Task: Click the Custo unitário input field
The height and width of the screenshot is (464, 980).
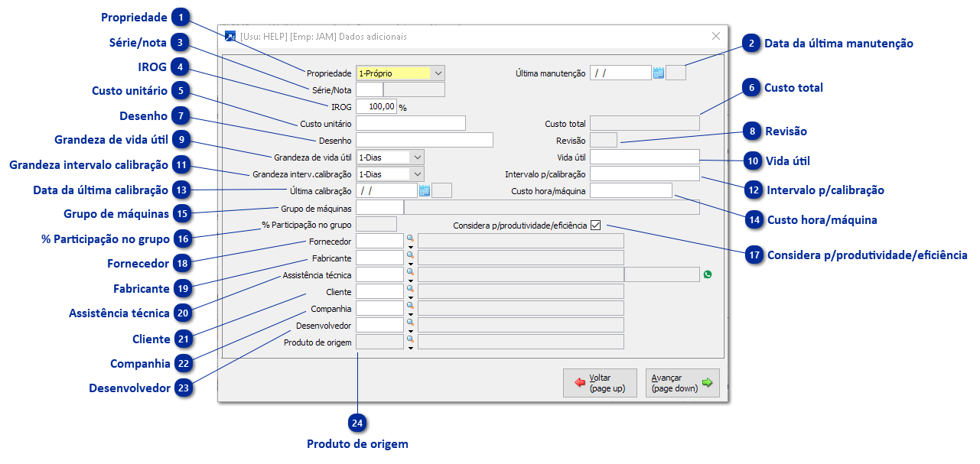Action: click(411, 124)
